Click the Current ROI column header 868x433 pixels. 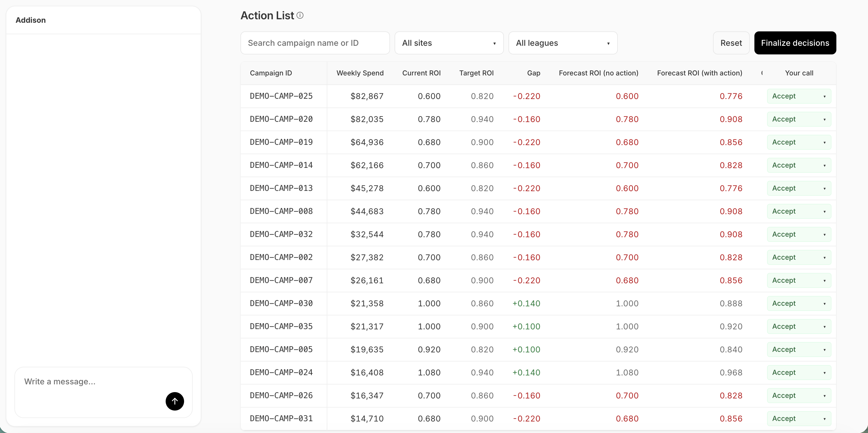click(x=421, y=73)
